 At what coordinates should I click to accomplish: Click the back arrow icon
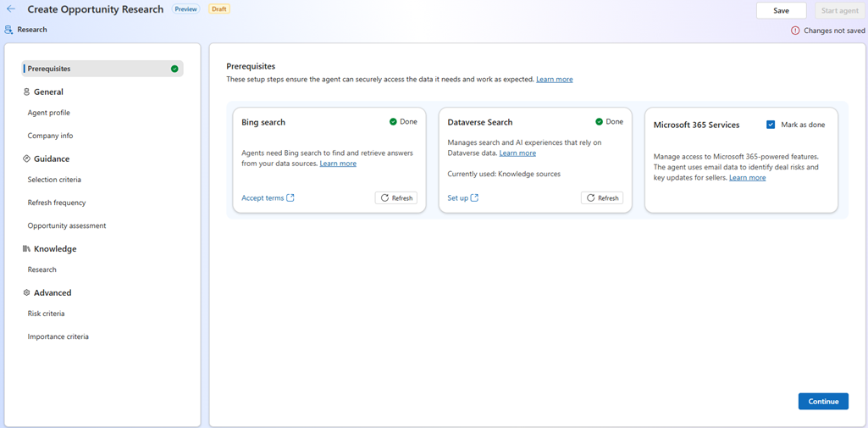[x=10, y=9]
